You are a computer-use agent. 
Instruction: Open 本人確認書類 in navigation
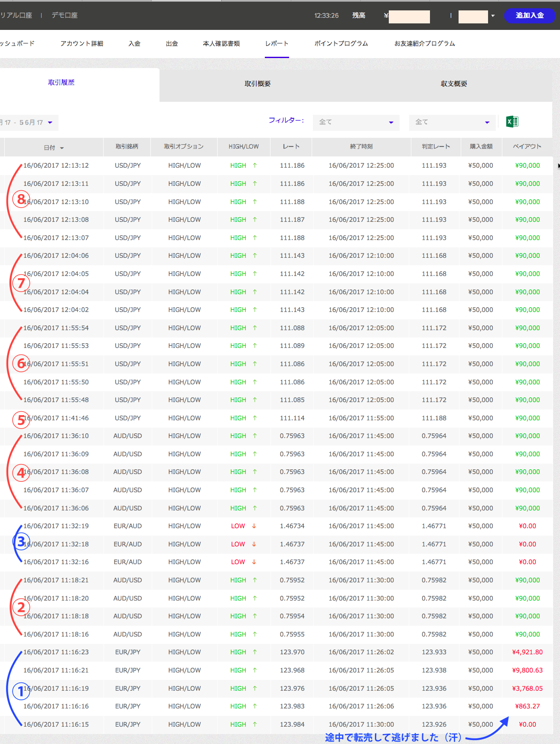click(221, 43)
